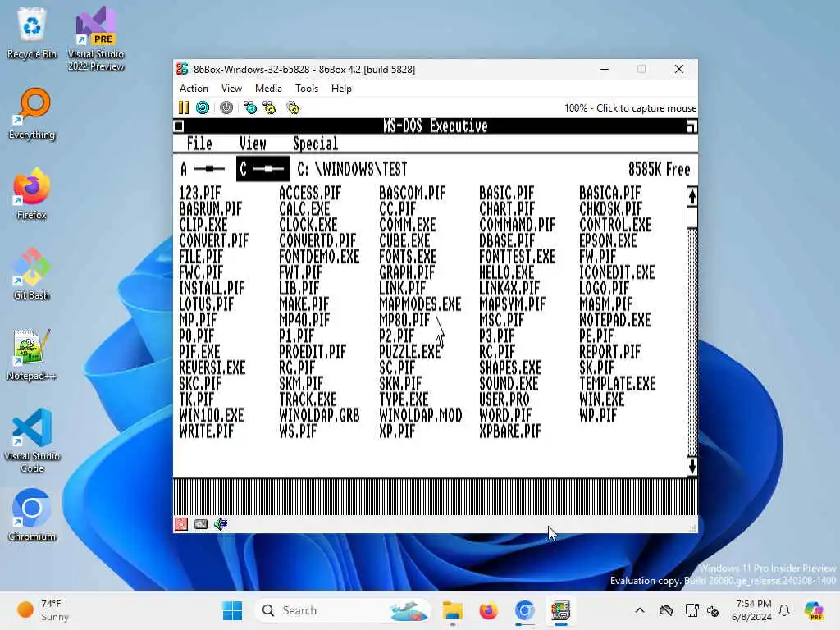Screen dimensions: 840x630
Task: Open the Help menu
Action: [341, 89]
